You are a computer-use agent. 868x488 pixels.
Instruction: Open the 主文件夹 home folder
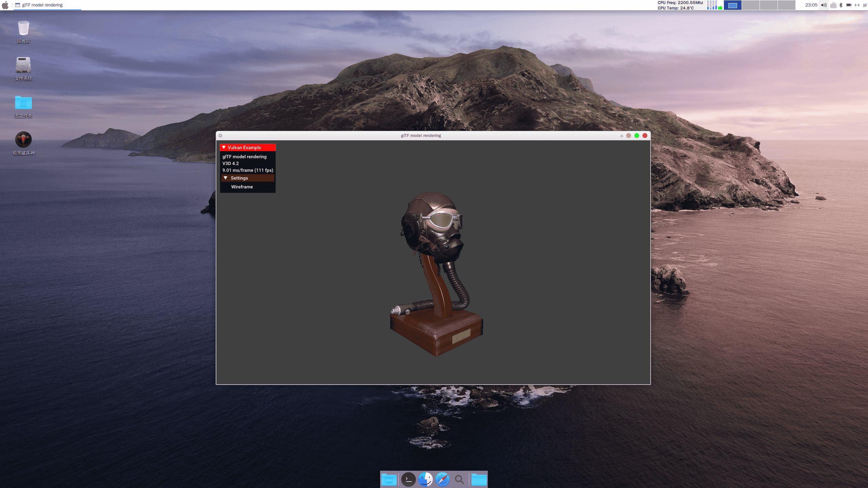coord(23,103)
